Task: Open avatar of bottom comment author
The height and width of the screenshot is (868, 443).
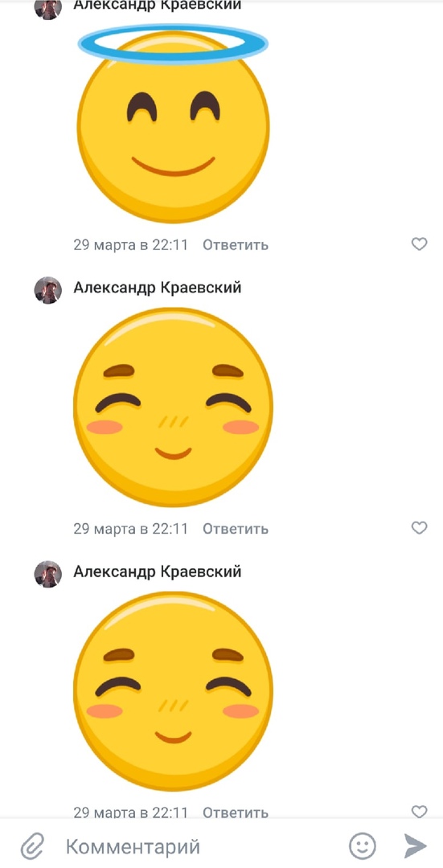Action: pos(48,574)
